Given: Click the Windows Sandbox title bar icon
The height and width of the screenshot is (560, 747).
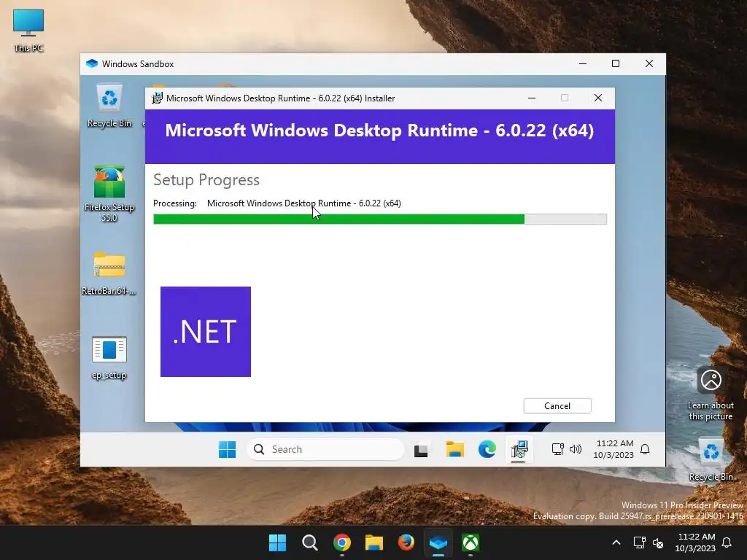Looking at the screenshot, I should pyautogui.click(x=92, y=64).
